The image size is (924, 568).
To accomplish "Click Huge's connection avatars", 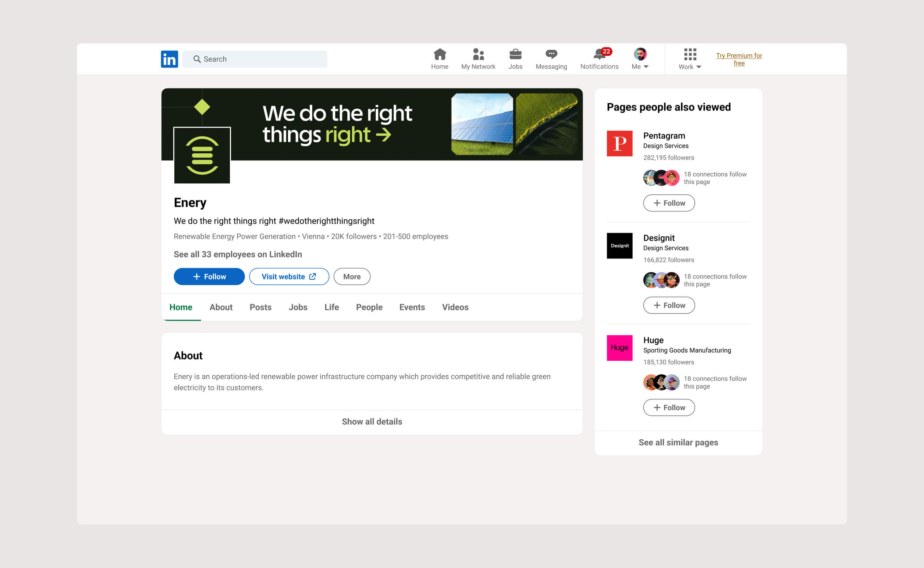I will [x=661, y=383].
